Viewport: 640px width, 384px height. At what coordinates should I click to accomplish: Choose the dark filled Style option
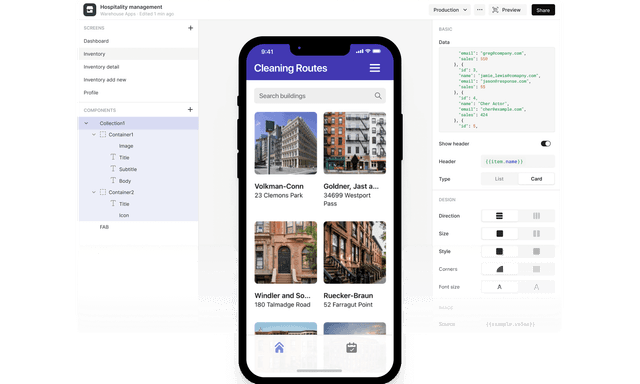click(499, 251)
